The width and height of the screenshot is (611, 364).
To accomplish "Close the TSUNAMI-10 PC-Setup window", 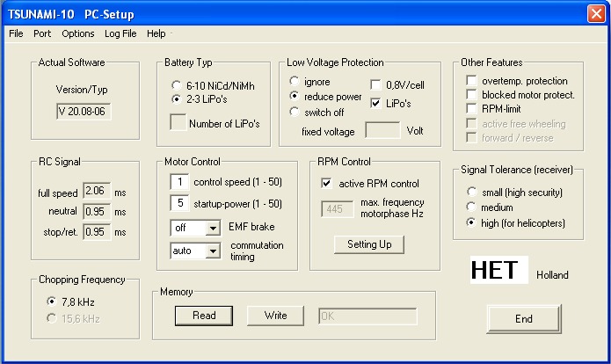I will (x=596, y=14).
